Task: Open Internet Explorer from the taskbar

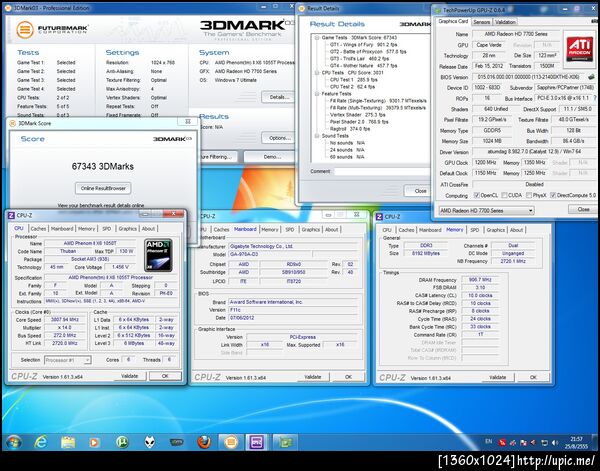Action: [41, 442]
